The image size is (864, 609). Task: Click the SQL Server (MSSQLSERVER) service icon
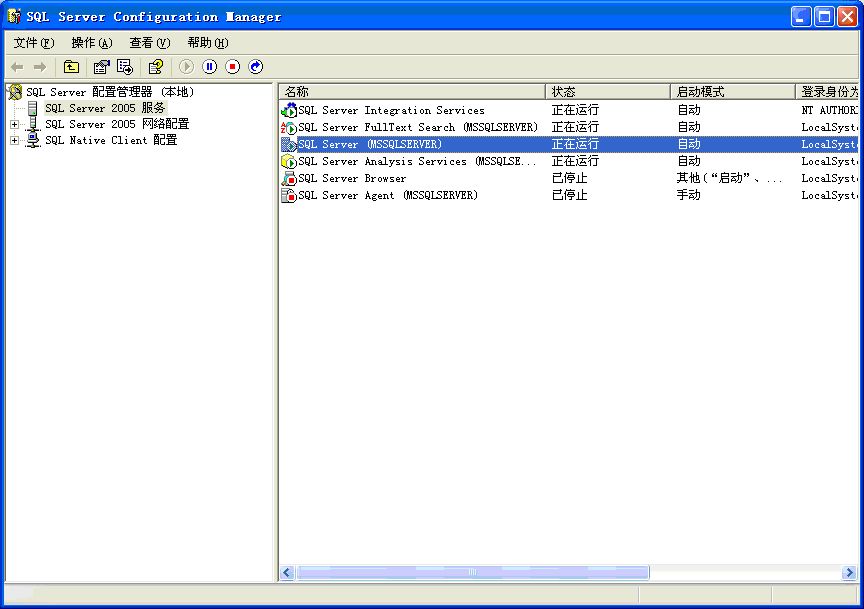[289, 144]
